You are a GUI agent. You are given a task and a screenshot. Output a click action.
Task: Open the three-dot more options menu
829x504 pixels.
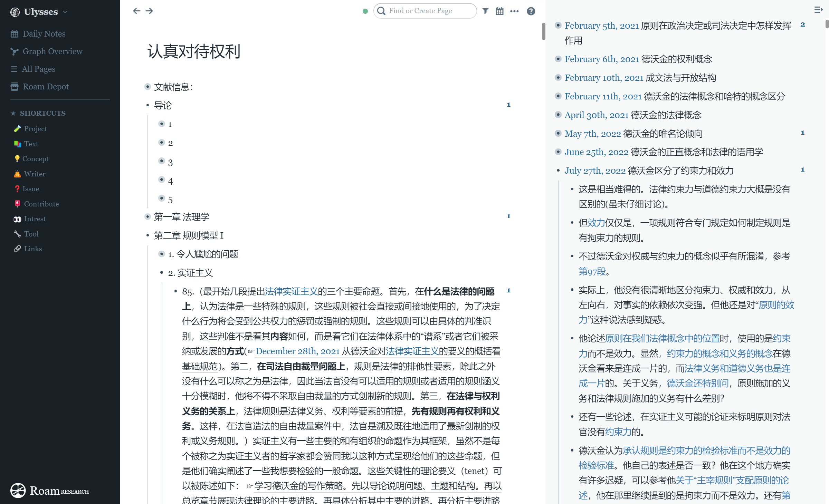(x=514, y=11)
